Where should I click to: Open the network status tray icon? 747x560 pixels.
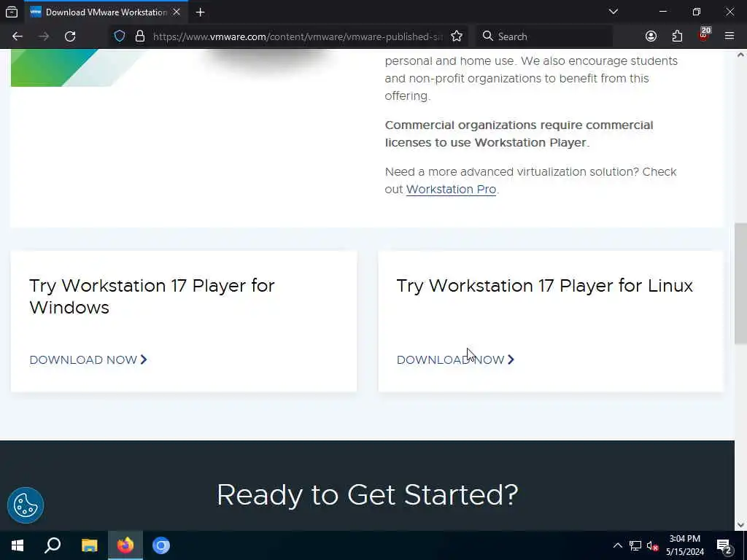pyautogui.click(x=635, y=545)
